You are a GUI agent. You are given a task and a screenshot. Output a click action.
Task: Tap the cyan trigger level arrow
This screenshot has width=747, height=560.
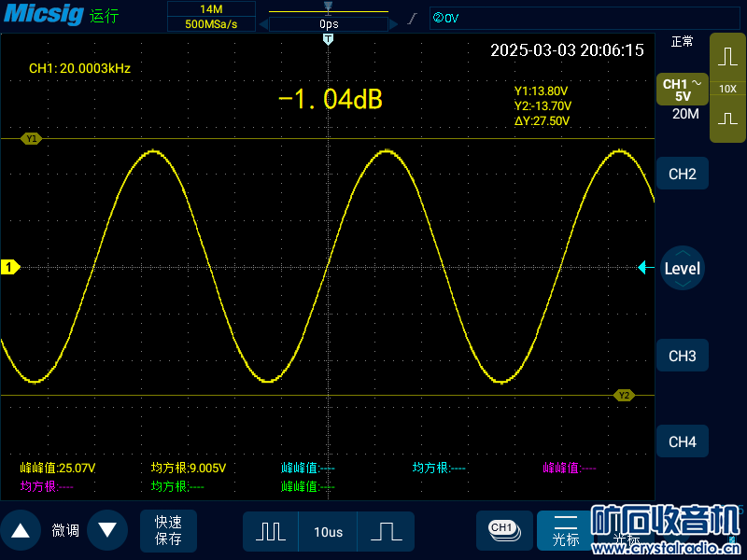click(646, 268)
